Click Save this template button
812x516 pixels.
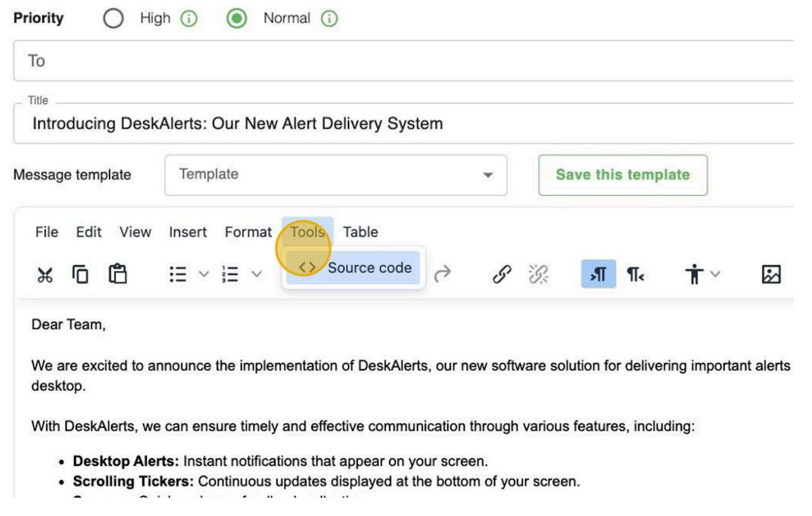click(622, 175)
